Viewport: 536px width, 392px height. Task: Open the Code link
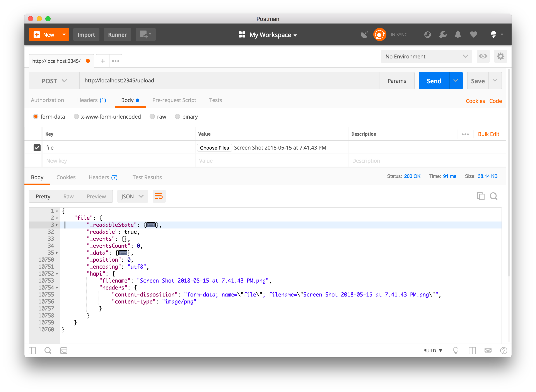[x=495, y=101]
